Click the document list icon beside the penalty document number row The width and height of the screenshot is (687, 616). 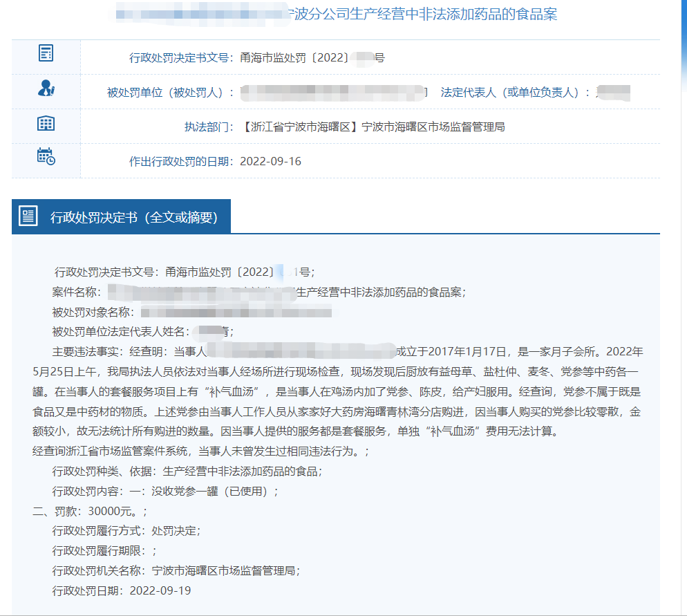tap(45, 53)
